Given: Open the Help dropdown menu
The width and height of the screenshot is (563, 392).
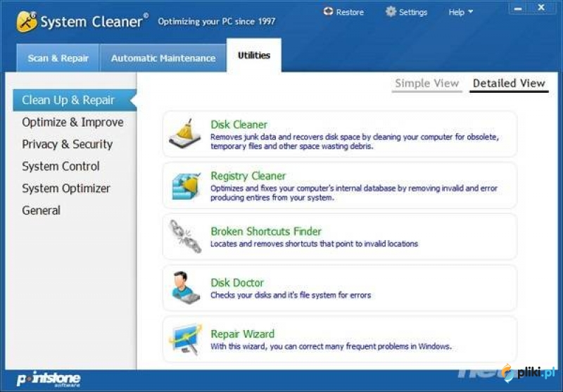Looking at the screenshot, I should click(x=460, y=12).
